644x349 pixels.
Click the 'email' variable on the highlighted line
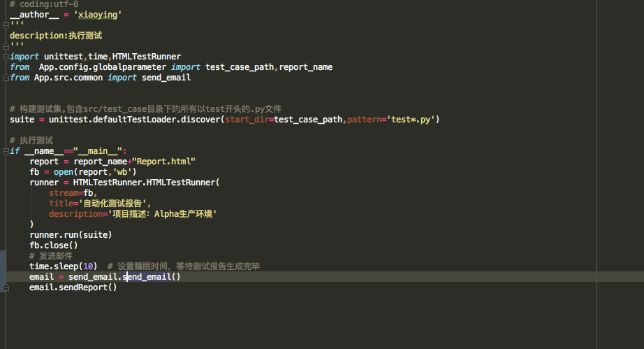[41, 277]
